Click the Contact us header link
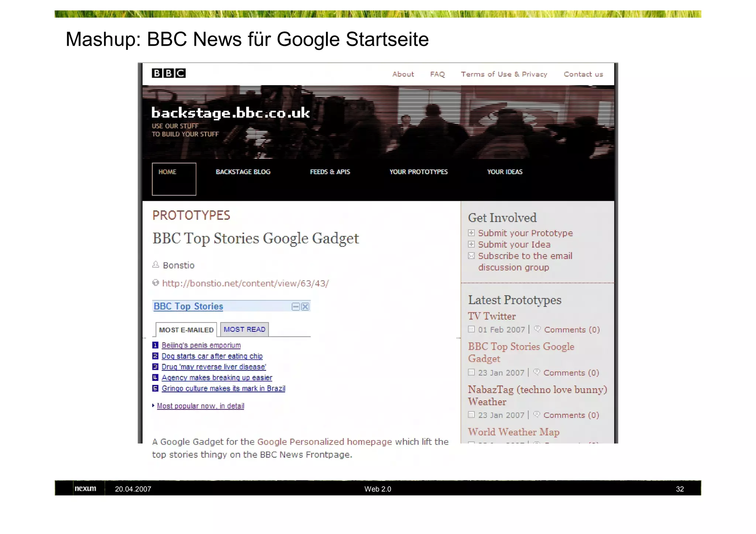756x534 pixels. click(x=583, y=74)
